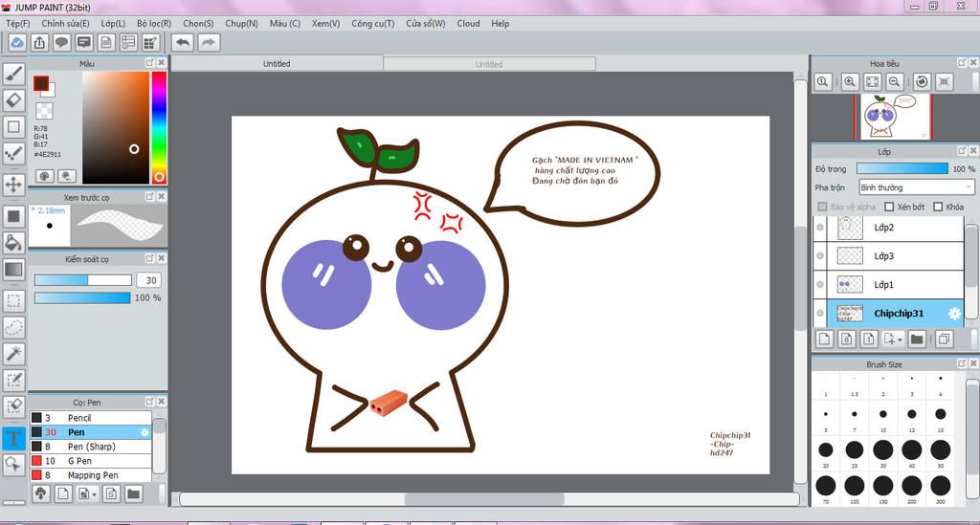Select the Brush tool in left toolbar
This screenshot has height=525, width=980.
point(13,74)
